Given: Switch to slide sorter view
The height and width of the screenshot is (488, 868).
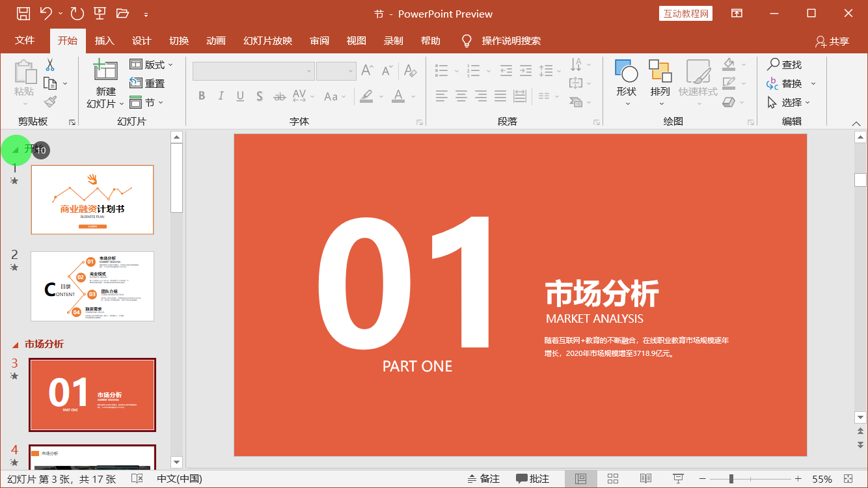Looking at the screenshot, I should 612,479.
